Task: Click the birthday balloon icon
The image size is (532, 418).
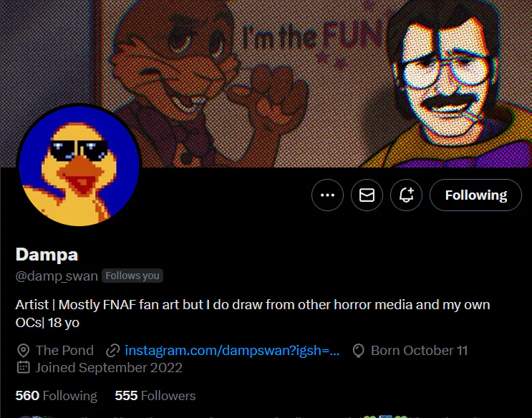Action: click(x=359, y=351)
